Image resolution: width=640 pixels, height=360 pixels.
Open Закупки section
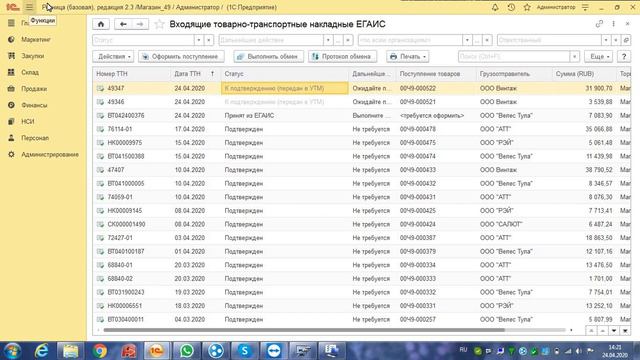(x=33, y=56)
